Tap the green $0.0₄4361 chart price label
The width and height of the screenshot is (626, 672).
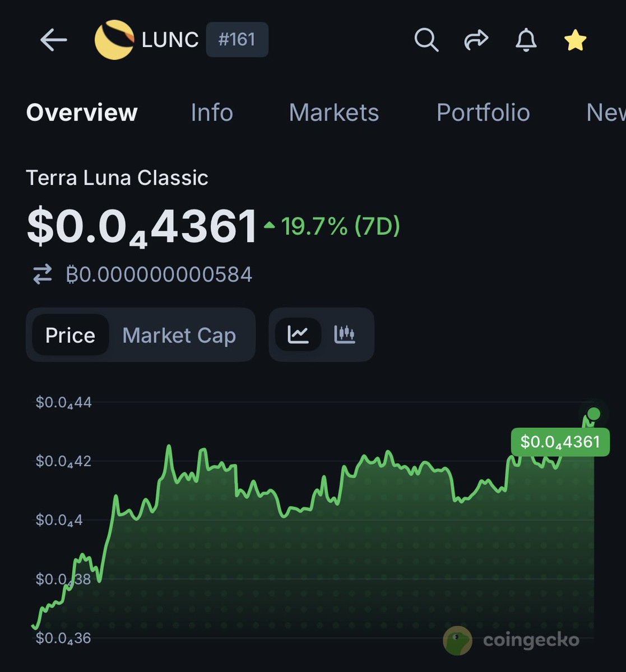click(x=560, y=442)
